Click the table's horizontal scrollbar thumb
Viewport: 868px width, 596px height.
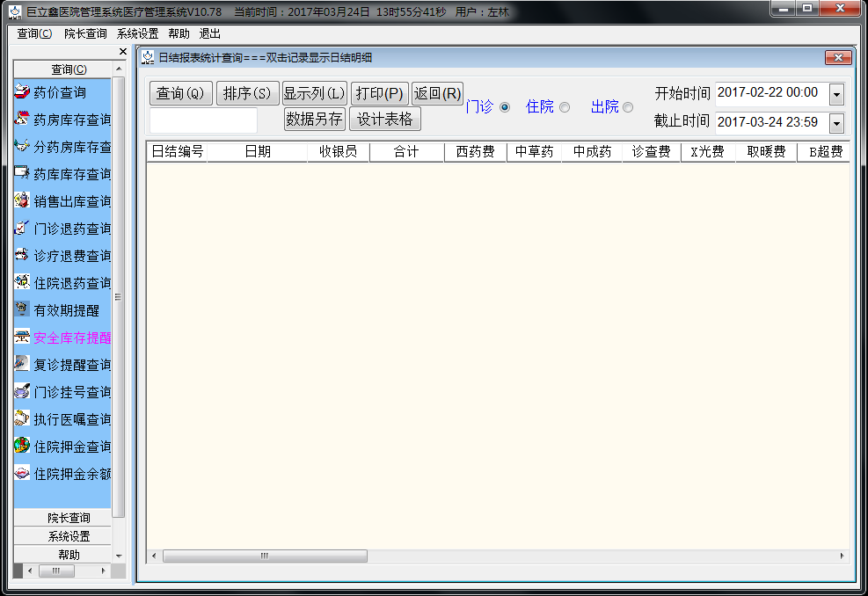[x=265, y=556]
